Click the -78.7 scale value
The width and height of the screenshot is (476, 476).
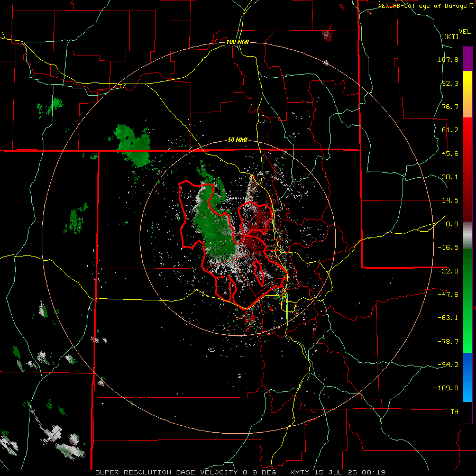448,342
